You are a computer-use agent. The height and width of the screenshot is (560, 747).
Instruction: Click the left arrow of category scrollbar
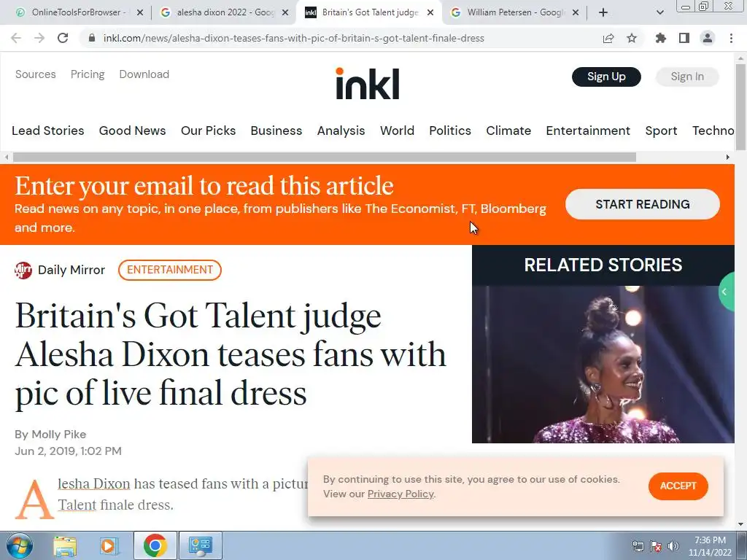pos(6,157)
